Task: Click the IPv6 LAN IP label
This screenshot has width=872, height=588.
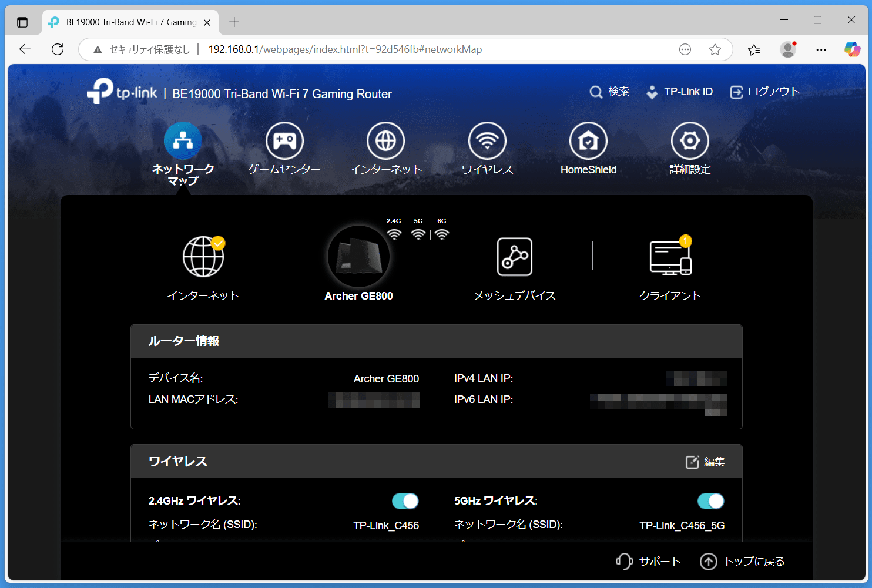Action: [484, 399]
